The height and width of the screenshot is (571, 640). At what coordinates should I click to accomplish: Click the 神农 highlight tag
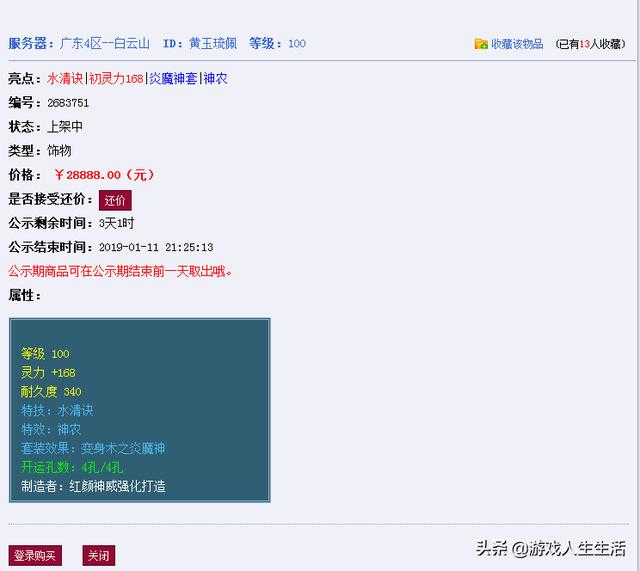(215, 78)
